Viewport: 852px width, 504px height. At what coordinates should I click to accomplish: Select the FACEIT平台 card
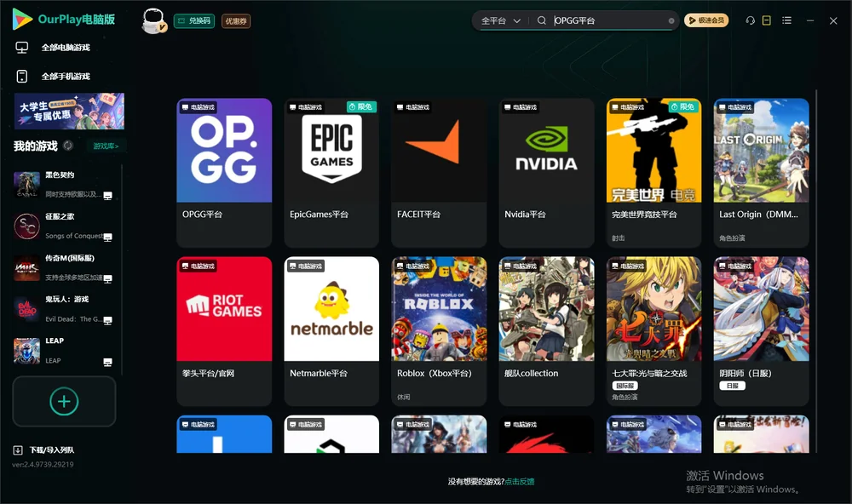tap(439, 173)
